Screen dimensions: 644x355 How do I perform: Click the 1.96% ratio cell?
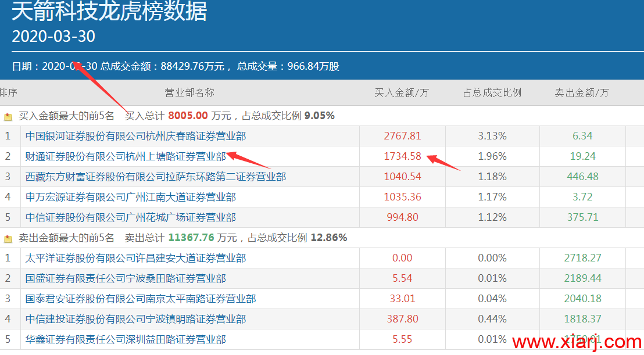pos(492,156)
